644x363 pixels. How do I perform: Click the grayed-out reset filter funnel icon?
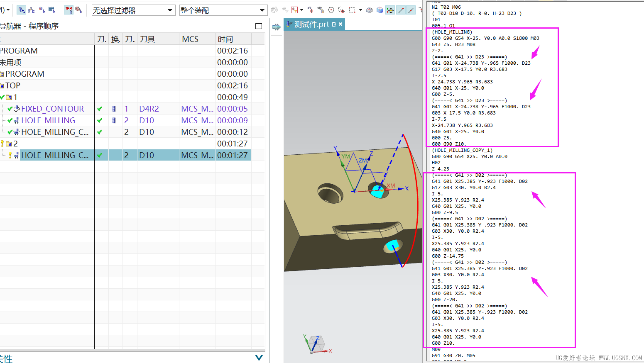pyautogui.click(x=285, y=10)
